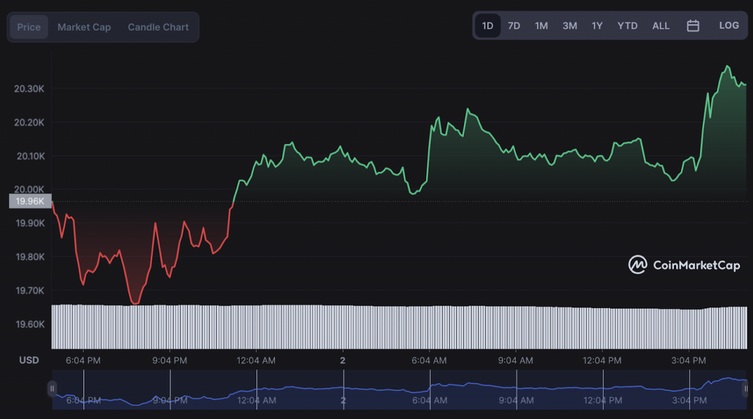Click the chart's highest green peak

click(x=728, y=66)
